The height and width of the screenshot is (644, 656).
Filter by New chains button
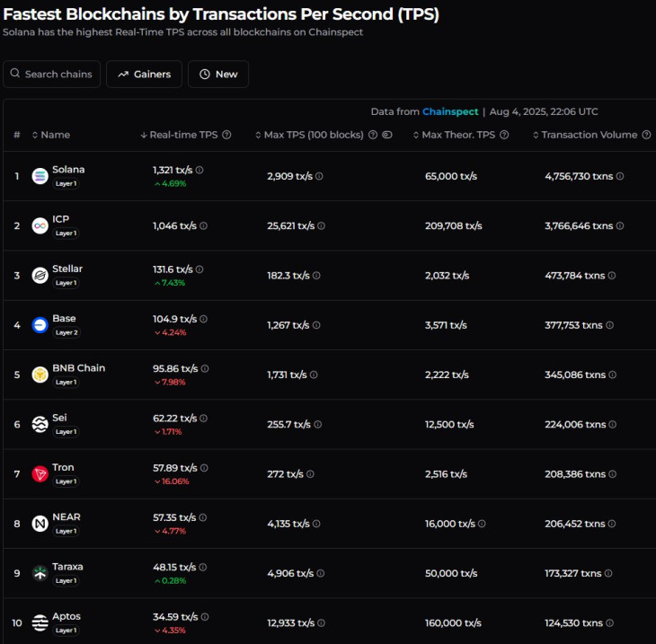tap(218, 74)
